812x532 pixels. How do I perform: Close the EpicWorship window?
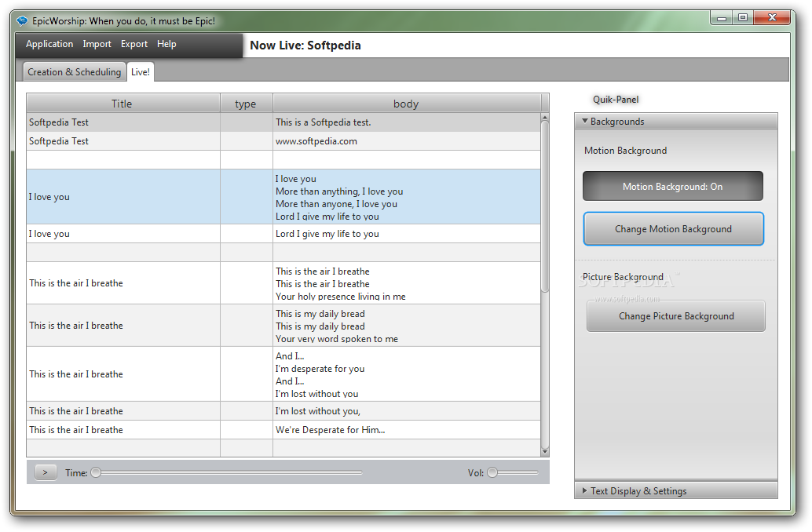[772, 18]
